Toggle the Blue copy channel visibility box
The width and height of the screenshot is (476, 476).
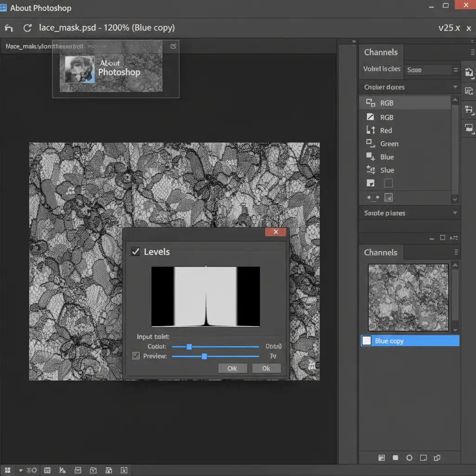(x=367, y=341)
